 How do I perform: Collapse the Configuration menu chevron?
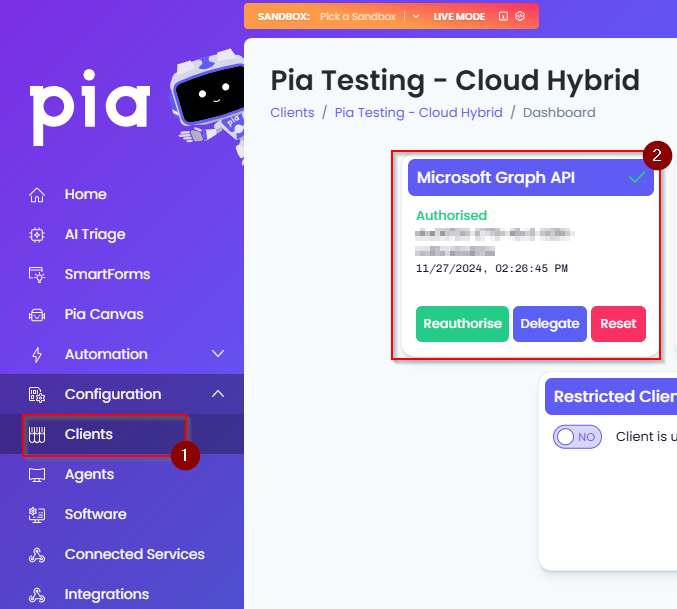[x=218, y=394]
